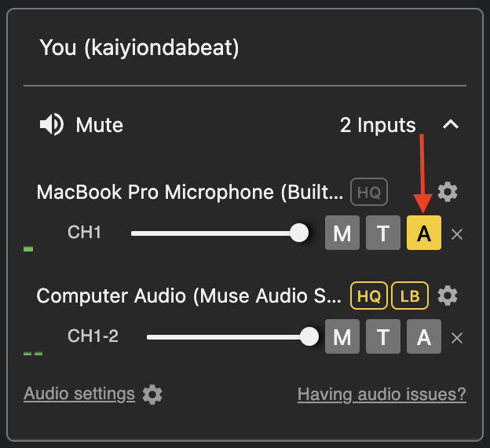Remove the CH1-2 input with X
The image size is (490, 448).
coord(457,338)
